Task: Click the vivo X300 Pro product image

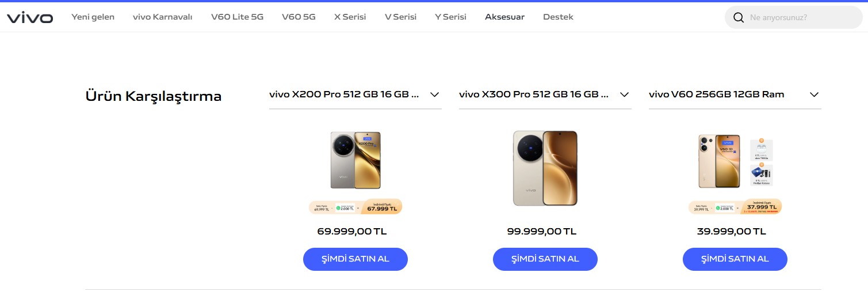Action: (545, 168)
